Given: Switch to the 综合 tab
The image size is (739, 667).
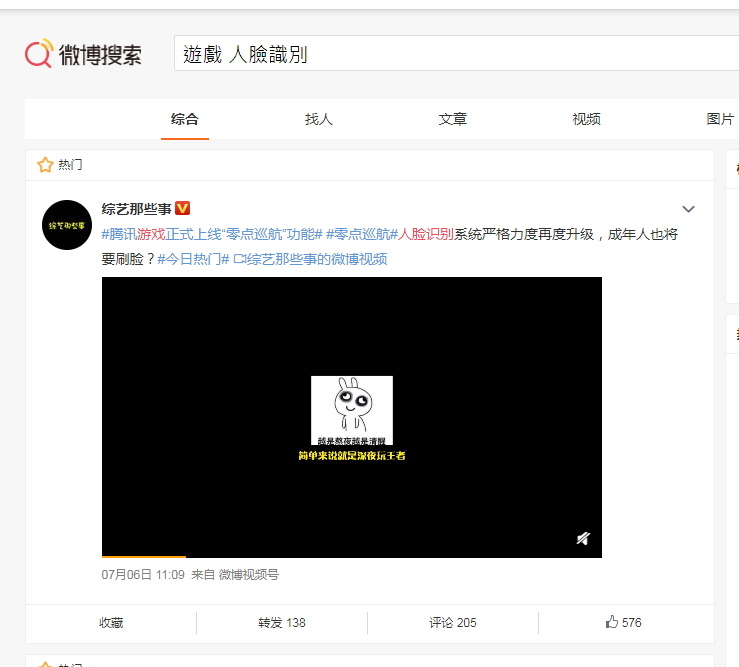Looking at the screenshot, I should pyautogui.click(x=185, y=119).
